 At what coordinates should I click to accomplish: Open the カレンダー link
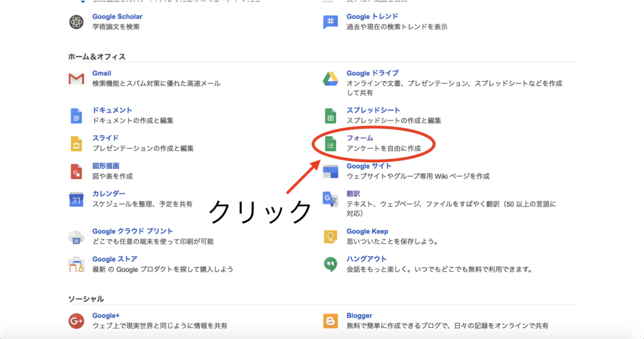[x=108, y=194]
